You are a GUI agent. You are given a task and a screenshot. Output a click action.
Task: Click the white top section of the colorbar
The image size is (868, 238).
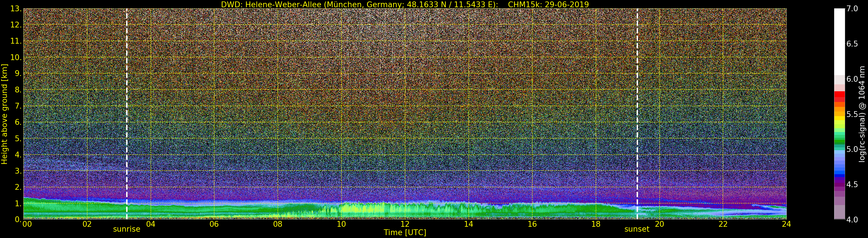coord(839,42)
